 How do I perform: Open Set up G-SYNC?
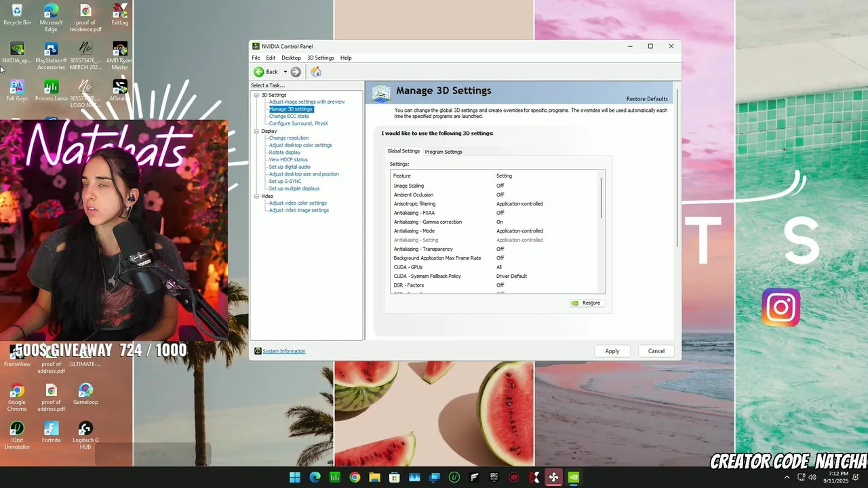285,182
